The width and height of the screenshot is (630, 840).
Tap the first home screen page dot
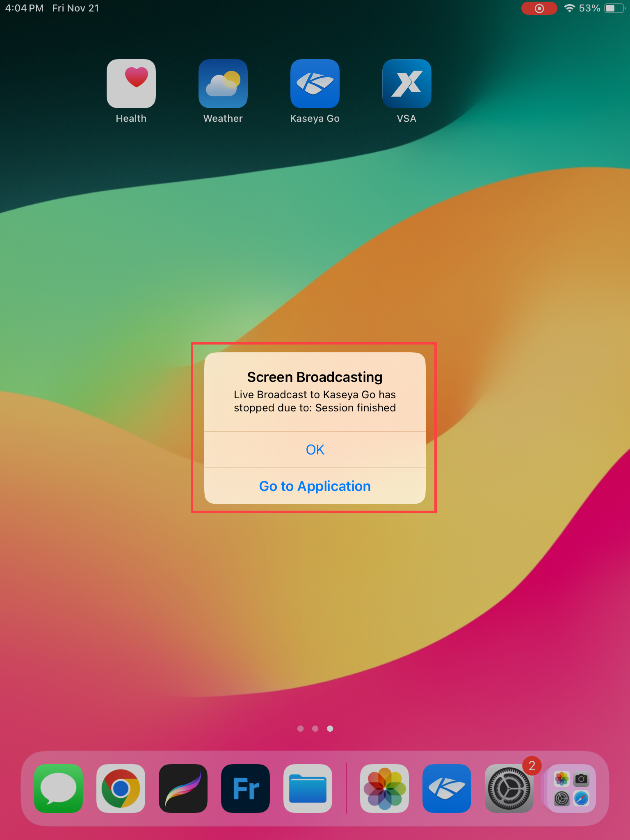tap(300, 728)
